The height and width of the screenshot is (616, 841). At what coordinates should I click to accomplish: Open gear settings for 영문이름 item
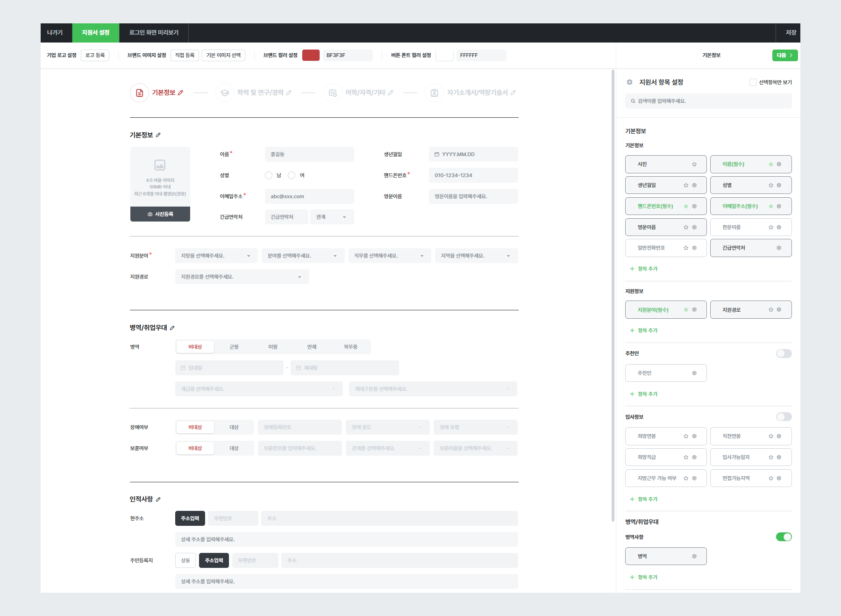(x=694, y=227)
